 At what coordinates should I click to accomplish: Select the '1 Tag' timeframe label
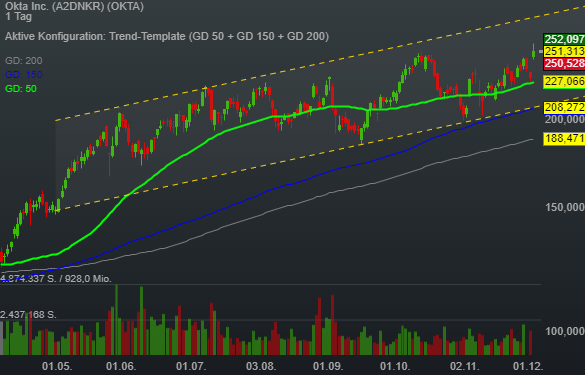(x=19, y=16)
